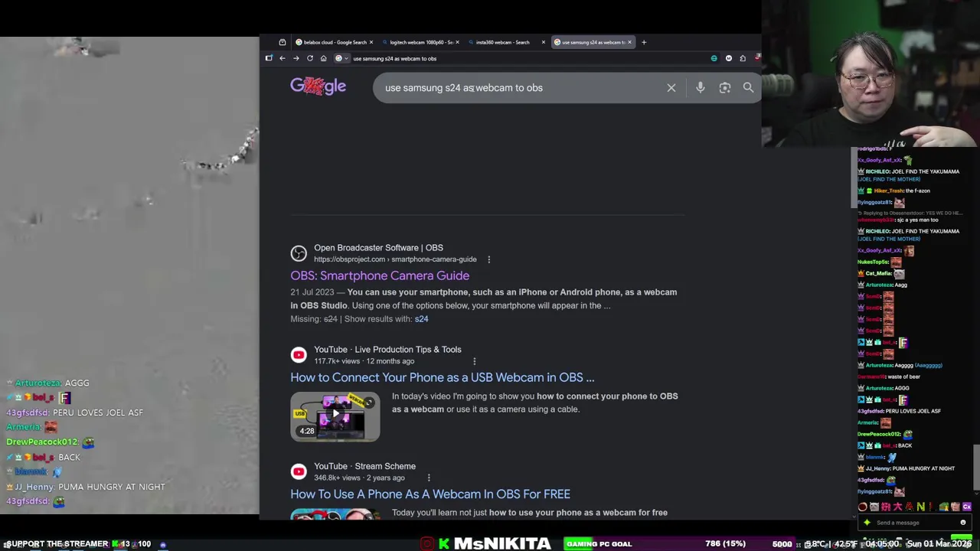The width and height of the screenshot is (980, 551).
Task: Open 'How To Use A Phone As A Webcam In OBS For FREE'
Action: (430, 494)
